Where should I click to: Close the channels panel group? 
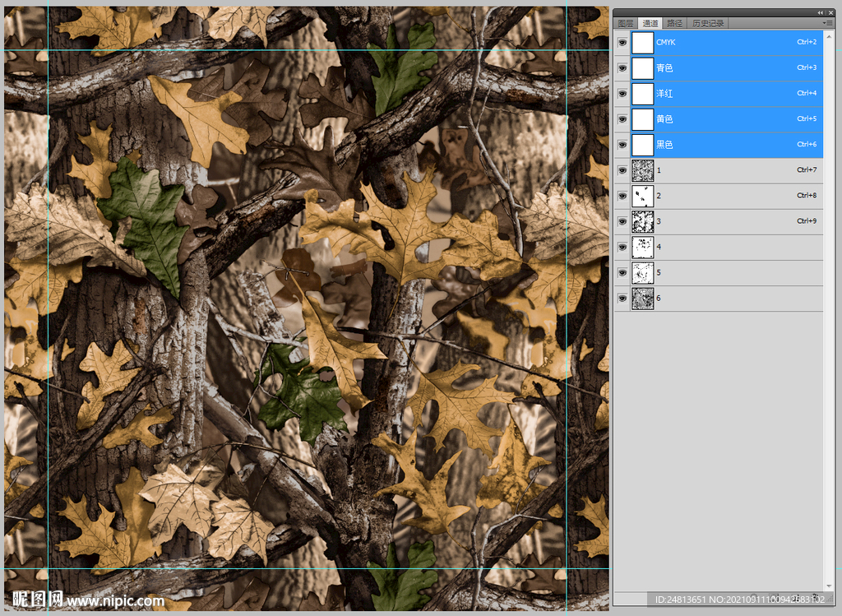[x=829, y=13]
